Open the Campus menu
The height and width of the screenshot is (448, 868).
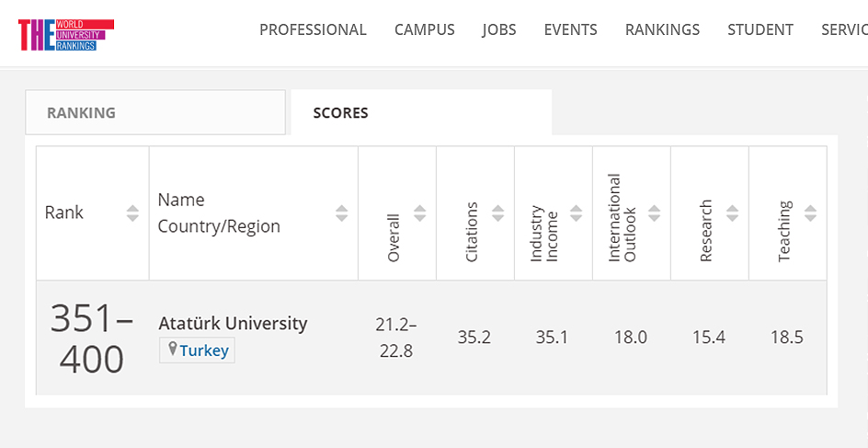click(425, 29)
